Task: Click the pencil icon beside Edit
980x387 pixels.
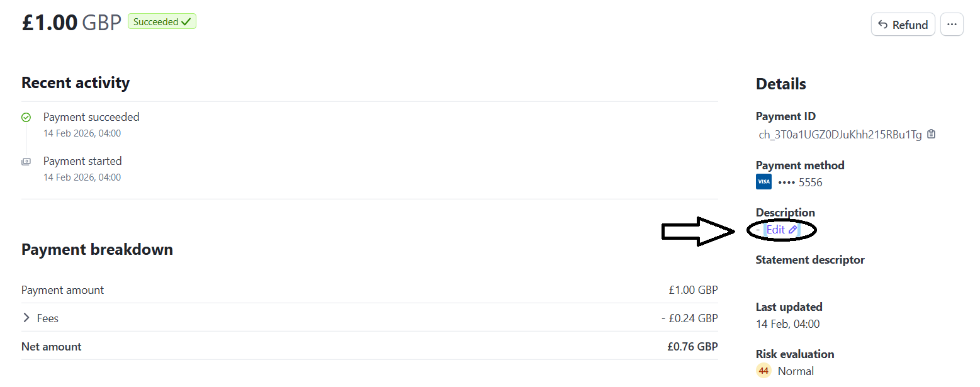Action: click(x=793, y=229)
